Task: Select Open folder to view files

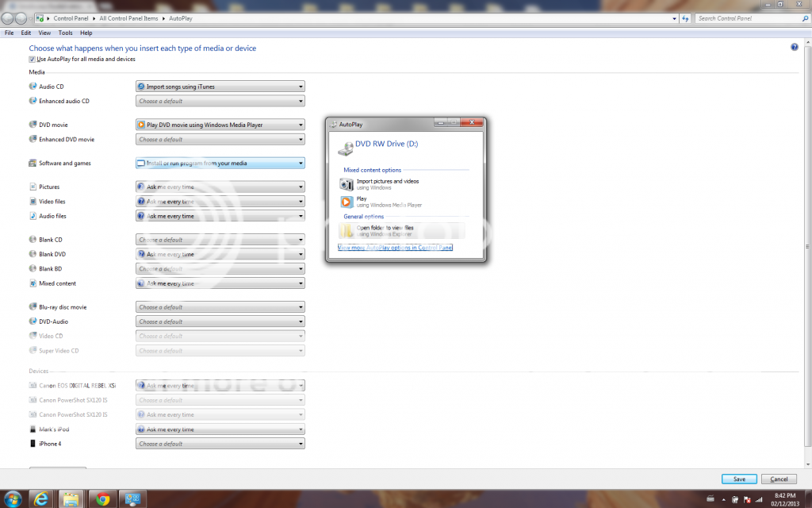Action: point(384,230)
